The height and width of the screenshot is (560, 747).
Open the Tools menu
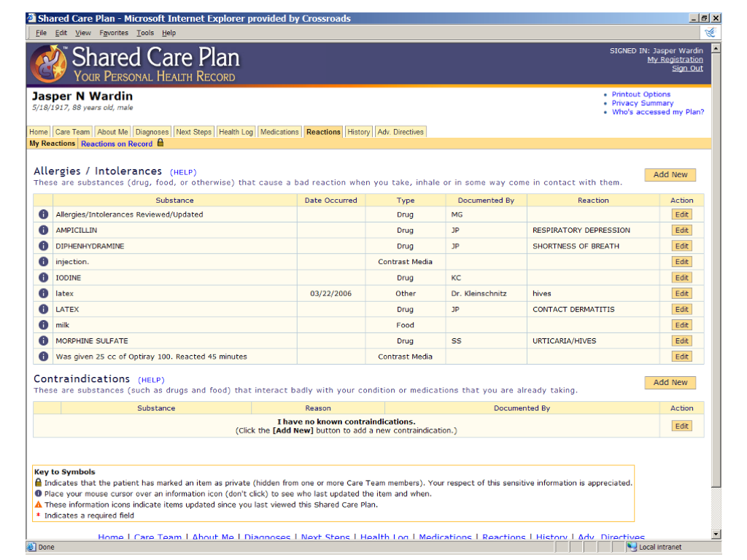point(145,33)
